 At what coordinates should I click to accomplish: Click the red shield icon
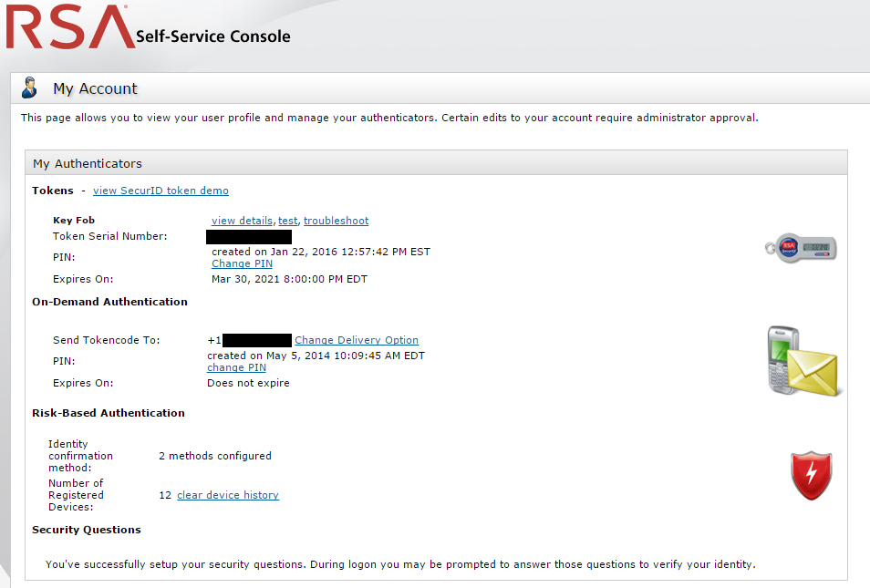tap(811, 474)
